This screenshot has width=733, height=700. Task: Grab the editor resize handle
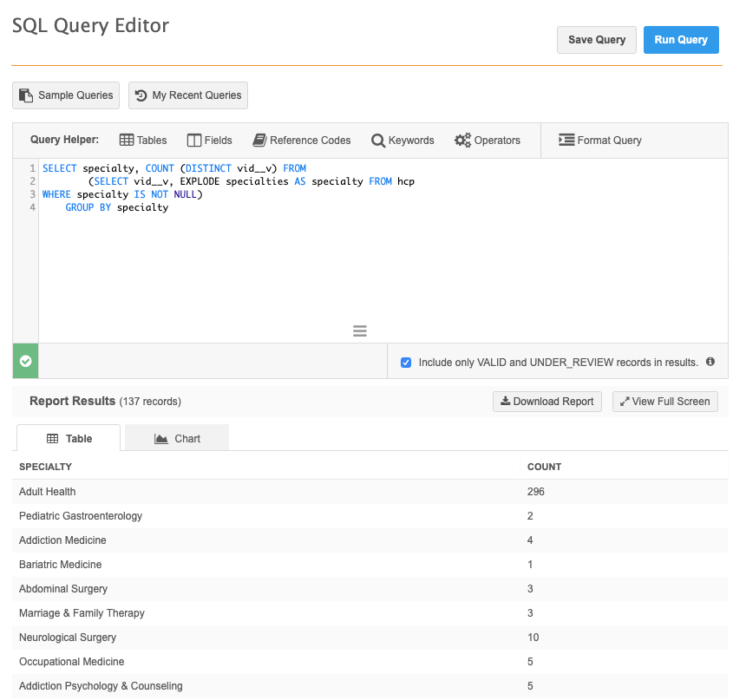[360, 331]
